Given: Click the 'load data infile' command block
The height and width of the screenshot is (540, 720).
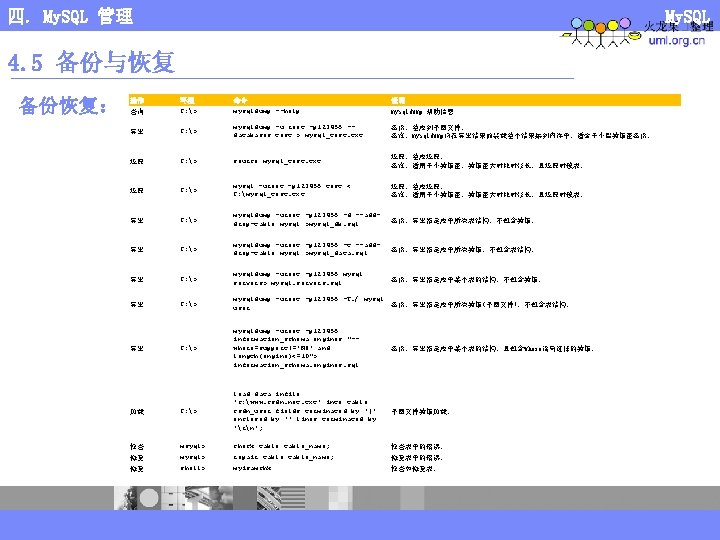Looking at the screenshot, I should coord(304,411).
